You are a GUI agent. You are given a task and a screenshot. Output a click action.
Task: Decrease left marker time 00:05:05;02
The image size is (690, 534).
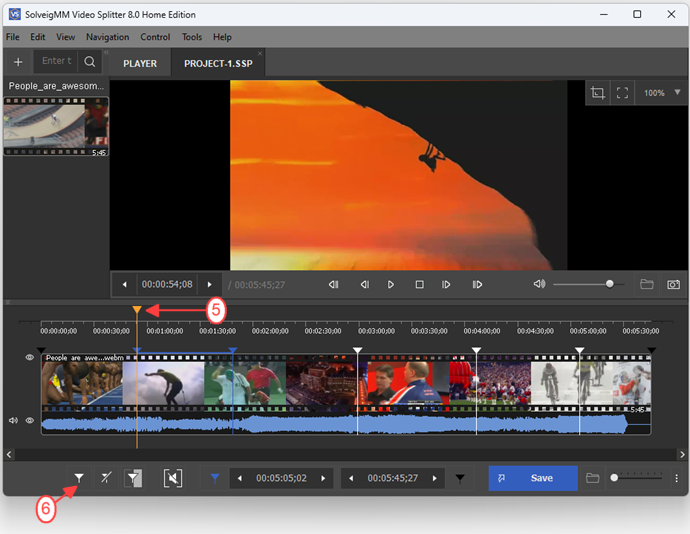[x=240, y=478]
